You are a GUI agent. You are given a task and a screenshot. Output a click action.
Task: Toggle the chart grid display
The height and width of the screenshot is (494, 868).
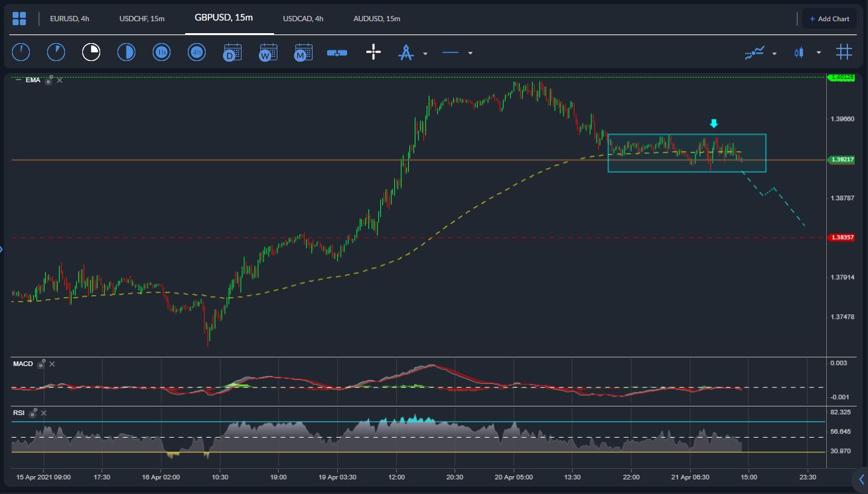point(843,52)
